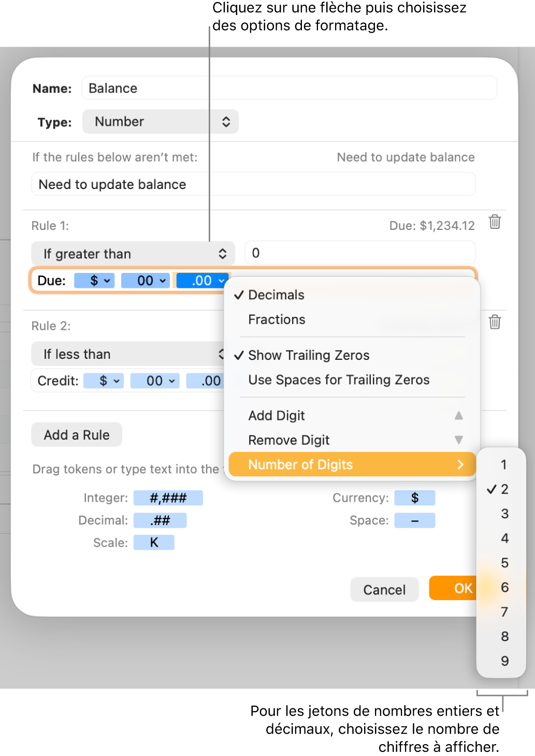Open the Due rule $ currency token arrow

tap(107, 281)
